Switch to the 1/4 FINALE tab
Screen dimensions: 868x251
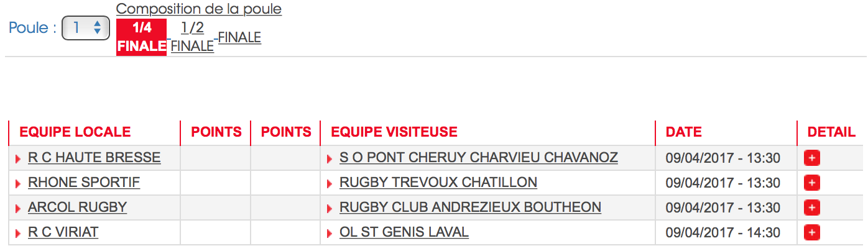coord(141,37)
